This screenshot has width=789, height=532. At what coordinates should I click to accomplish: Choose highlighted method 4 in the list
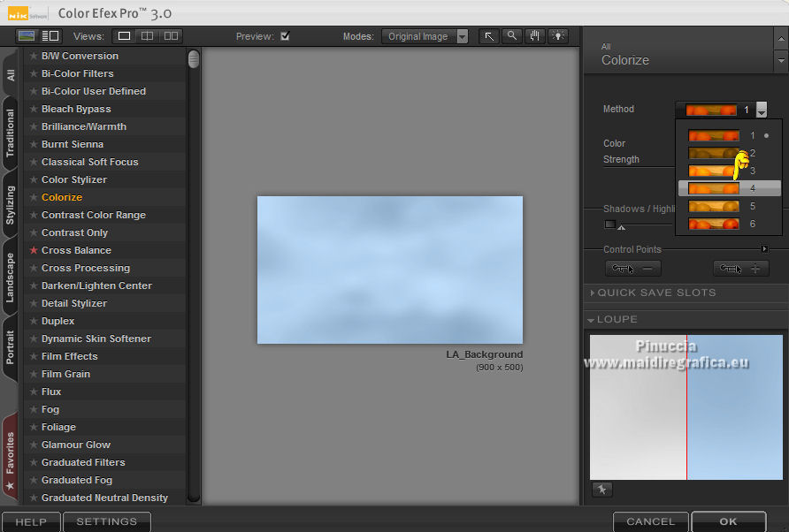[x=730, y=188]
